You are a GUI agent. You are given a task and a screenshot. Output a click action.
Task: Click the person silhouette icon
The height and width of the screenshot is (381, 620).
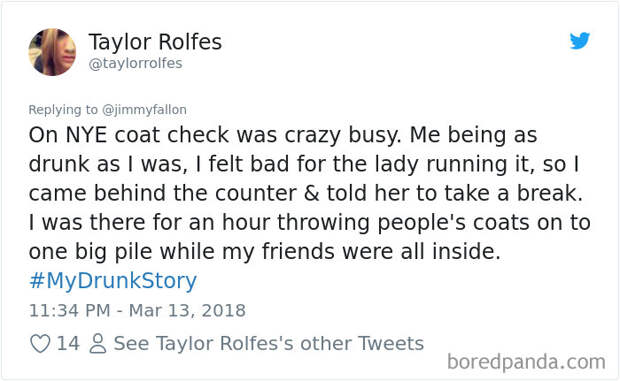[98, 343]
